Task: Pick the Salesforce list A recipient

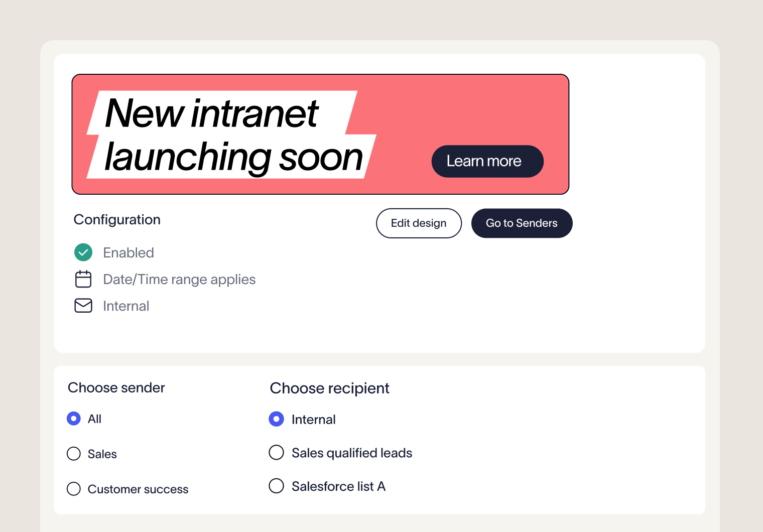Action: 277,486
